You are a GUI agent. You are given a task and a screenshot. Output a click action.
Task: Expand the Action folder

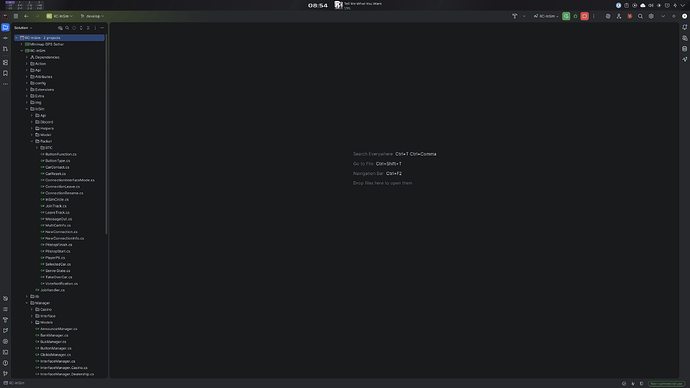[x=27, y=64]
